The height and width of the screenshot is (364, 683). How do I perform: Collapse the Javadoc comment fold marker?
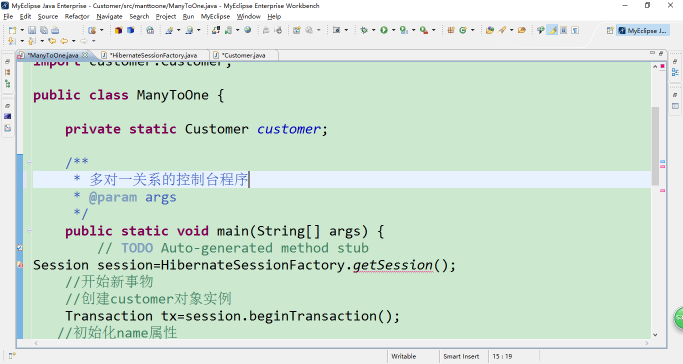[x=29, y=162]
